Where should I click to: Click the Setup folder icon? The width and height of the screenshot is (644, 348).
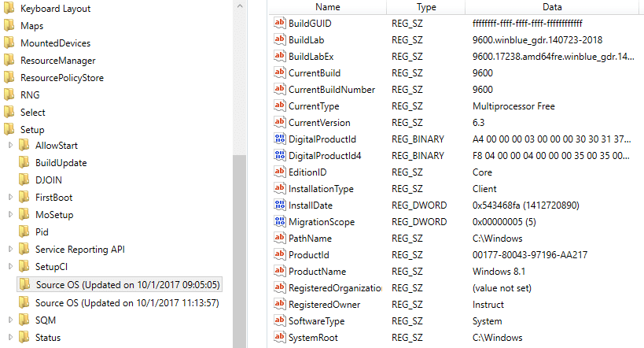[x=9, y=129]
